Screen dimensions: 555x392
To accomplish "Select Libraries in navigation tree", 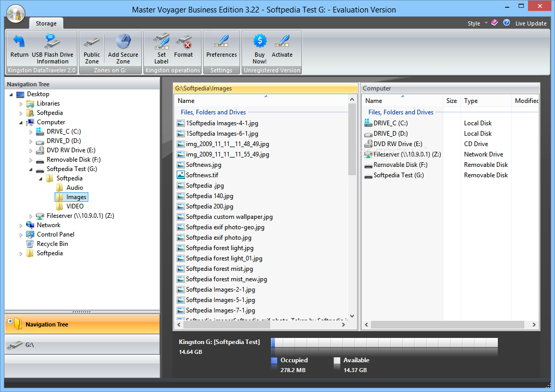I will click(x=43, y=103).
